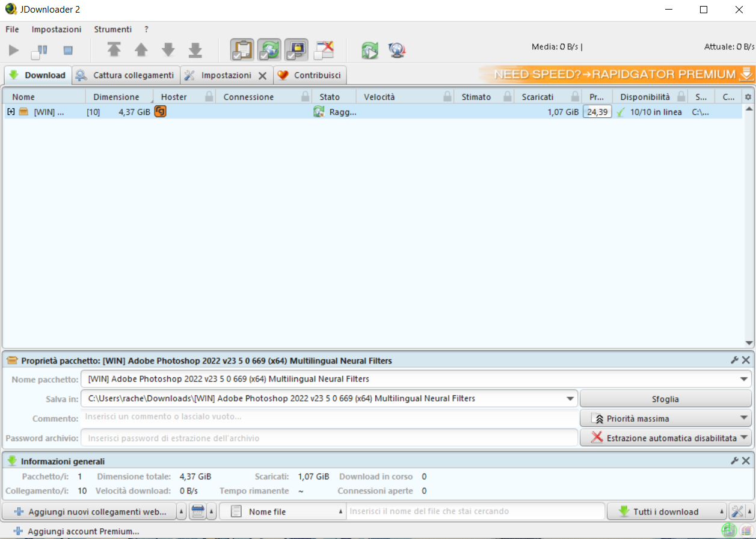The height and width of the screenshot is (539, 756).
Task: Close the Proprietà pacchetto panel
Action: coord(746,360)
